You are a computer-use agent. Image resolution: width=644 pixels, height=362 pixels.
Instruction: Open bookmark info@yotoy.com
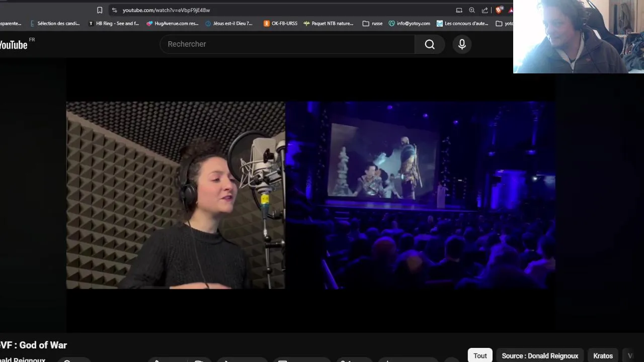(x=410, y=23)
